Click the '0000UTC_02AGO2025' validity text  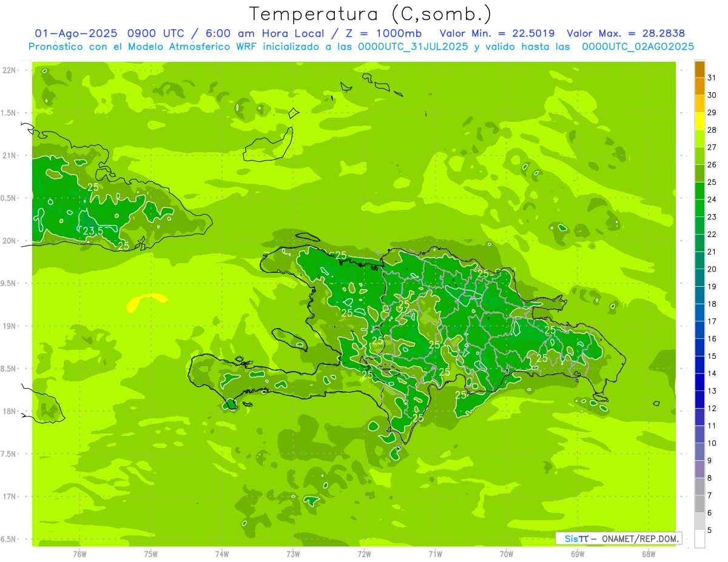(638, 47)
